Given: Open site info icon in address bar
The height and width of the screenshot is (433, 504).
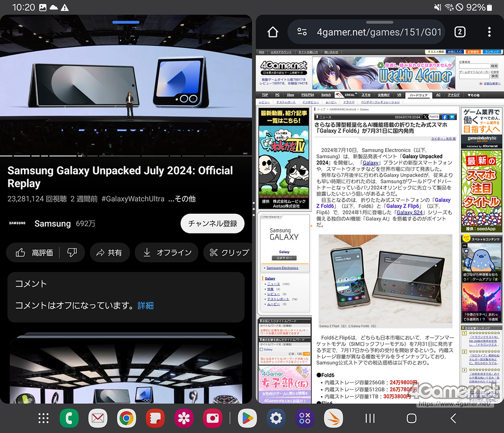Looking at the screenshot, I should tap(302, 32).
